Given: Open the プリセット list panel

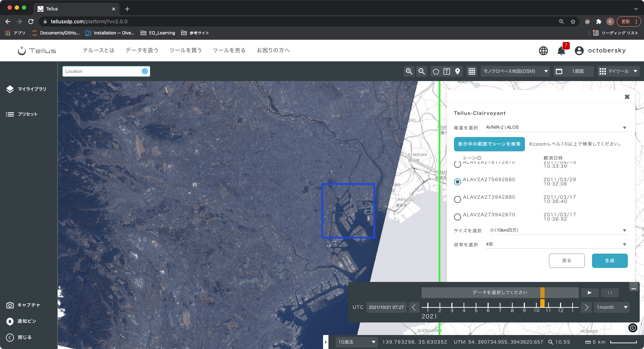Looking at the screenshot, I should click(22, 114).
